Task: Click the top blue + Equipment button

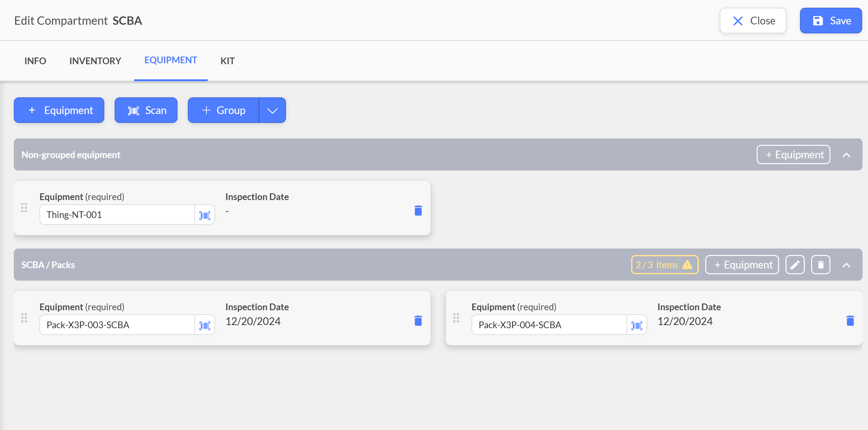Action: (59, 110)
